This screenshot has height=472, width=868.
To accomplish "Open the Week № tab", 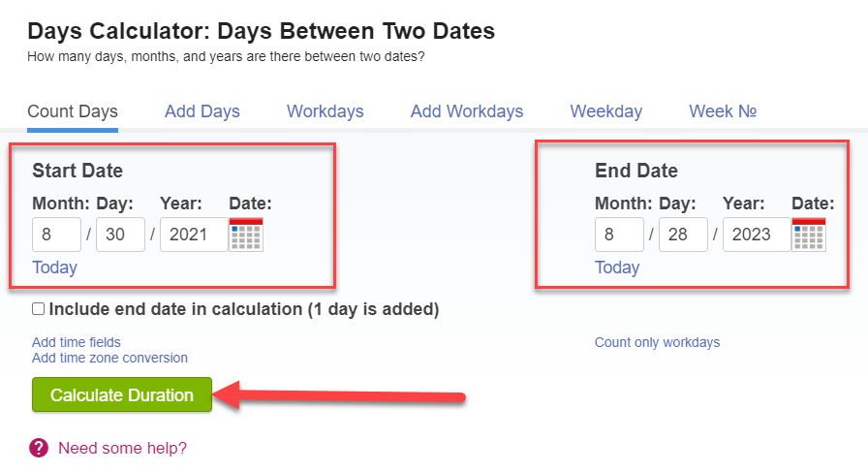I will click(723, 111).
